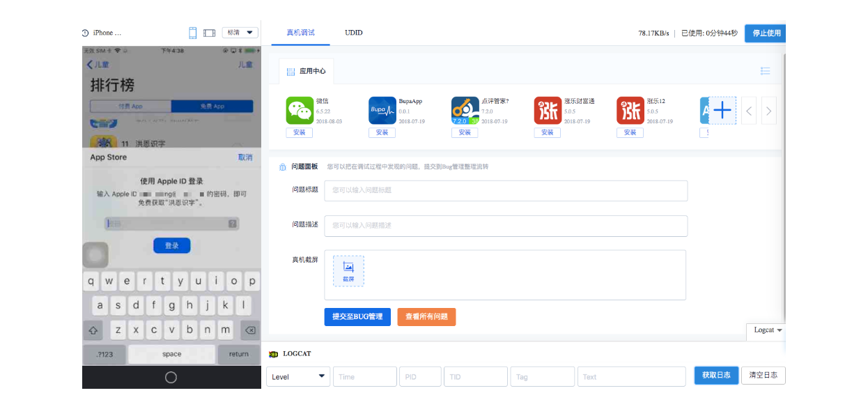
Task: Focus the PID filter field
Action: point(420,376)
